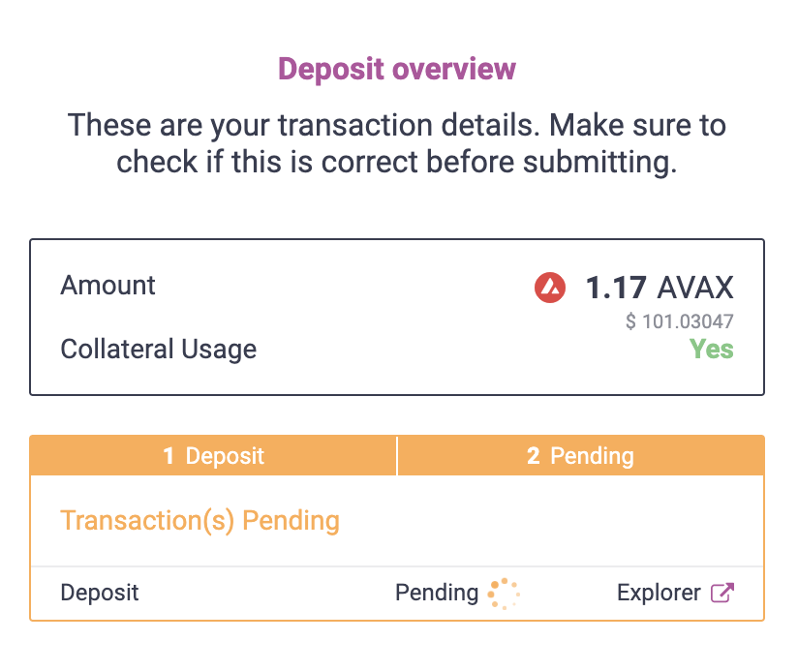Click the transaction details description paragraph

(397, 143)
